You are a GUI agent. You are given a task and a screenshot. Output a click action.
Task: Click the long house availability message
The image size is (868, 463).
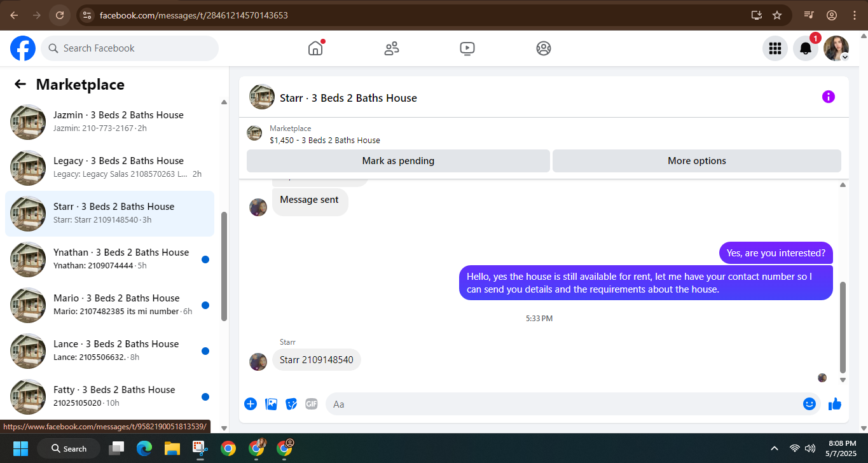coord(646,282)
